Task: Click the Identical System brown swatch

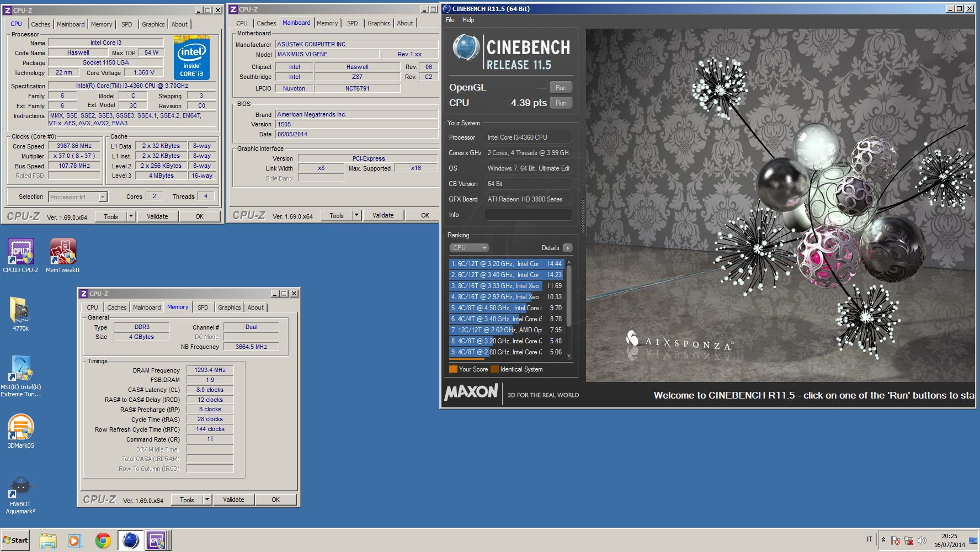Action: pyautogui.click(x=494, y=369)
